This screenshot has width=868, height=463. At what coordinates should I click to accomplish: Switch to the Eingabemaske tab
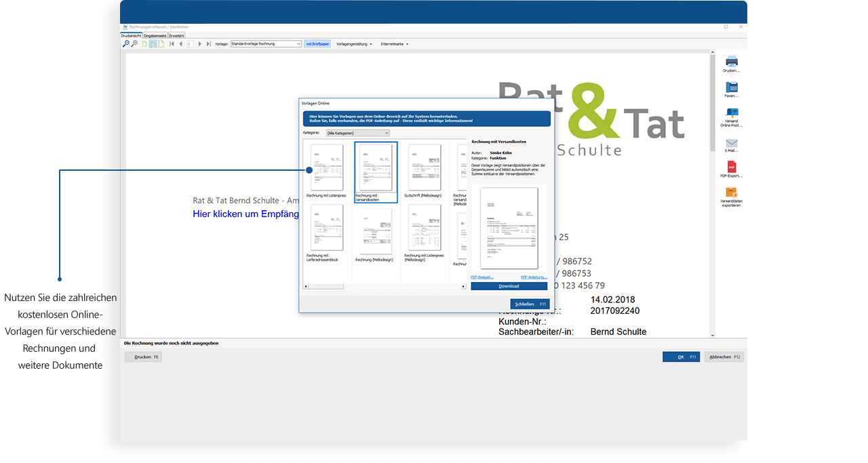[155, 35]
